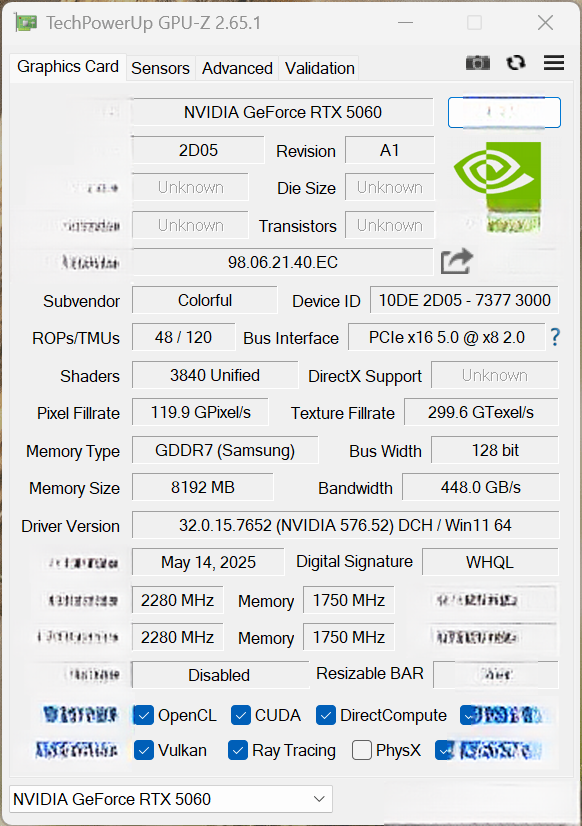The width and height of the screenshot is (582, 826).
Task: Click the Device ID 10DE 2D05 value
Action: 465,300
